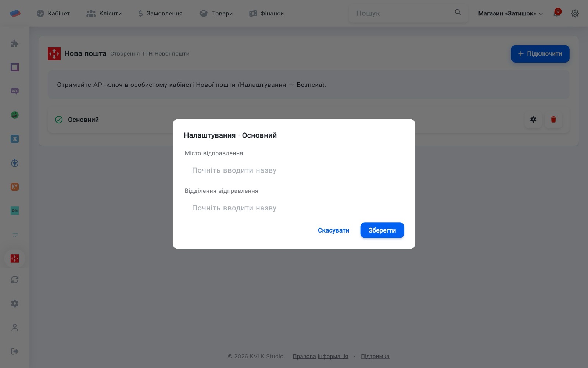
Task: Select the red Нова пошта sidebar icon
Action: 15,258
